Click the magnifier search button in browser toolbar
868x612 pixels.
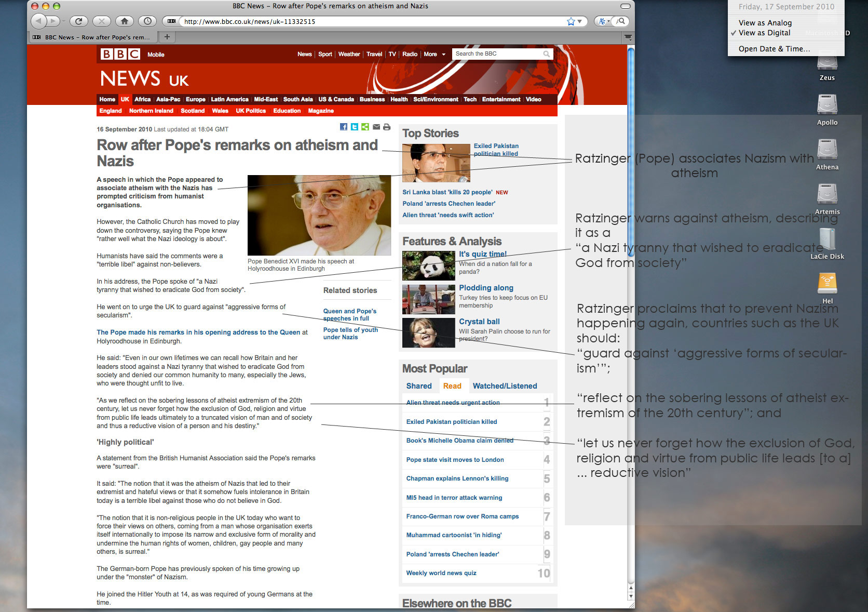click(x=620, y=21)
